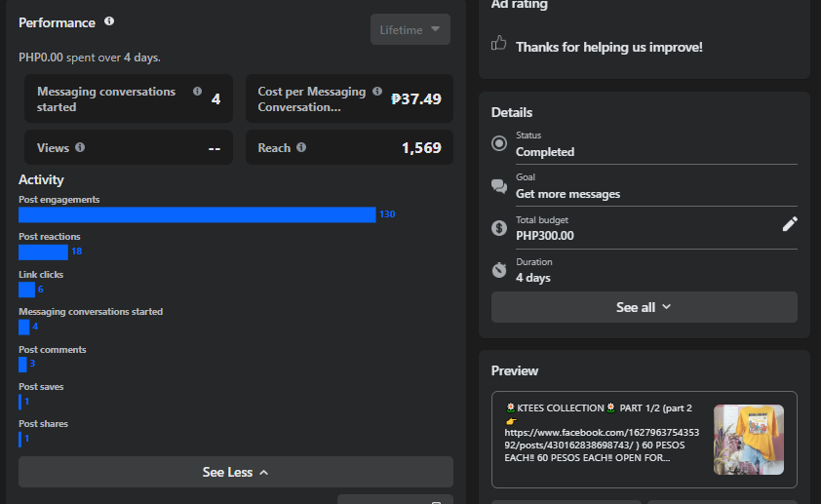The width and height of the screenshot is (821, 504).
Task: Open the ad preview product thumbnail
Action: (x=749, y=440)
